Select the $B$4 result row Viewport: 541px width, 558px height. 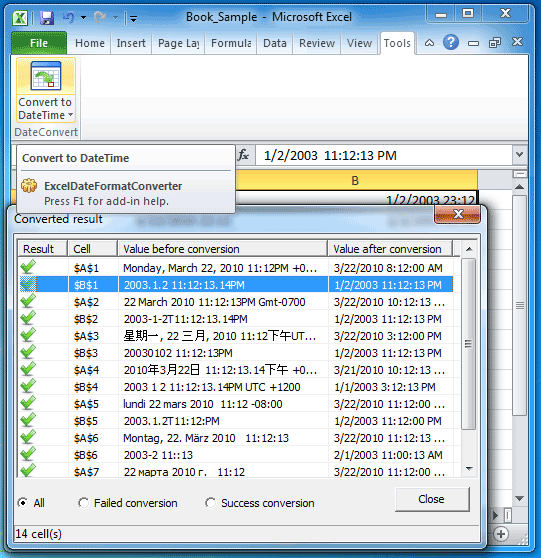point(236,387)
